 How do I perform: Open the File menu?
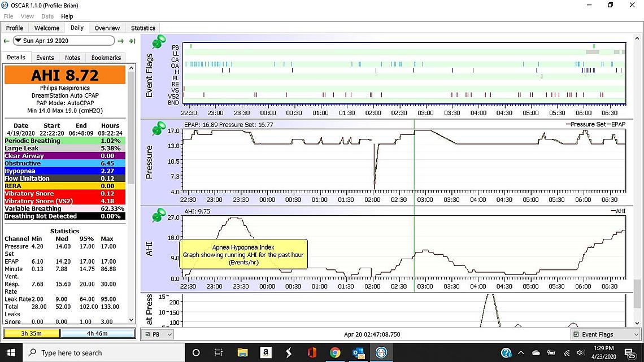(8, 16)
